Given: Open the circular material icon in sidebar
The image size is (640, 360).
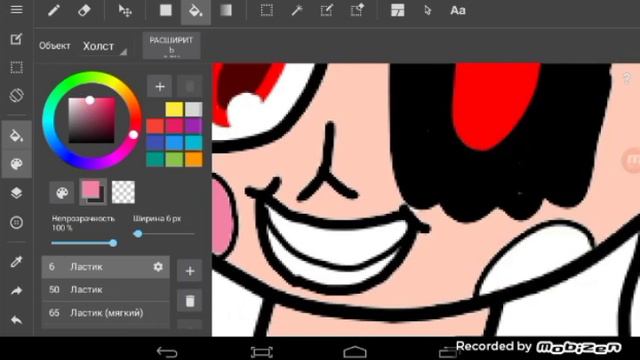Looking at the screenshot, I should pos(16,222).
